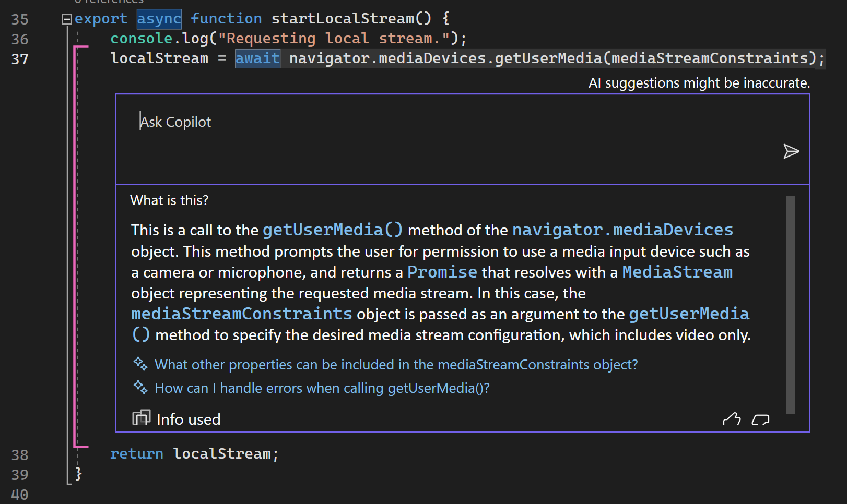Collapse the startLocalStream function fold marker
This screenshot has height=504, width=847.
[x=66, y=19]
